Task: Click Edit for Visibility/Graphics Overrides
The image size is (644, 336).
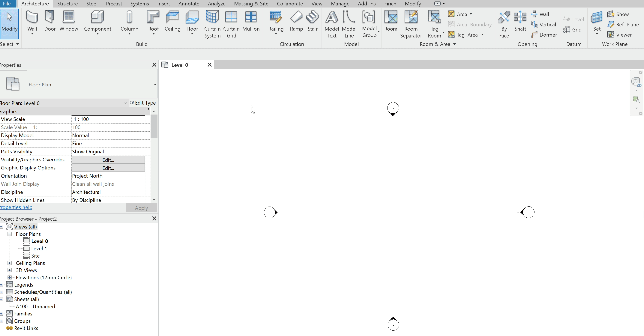Action: click(108, 160)
